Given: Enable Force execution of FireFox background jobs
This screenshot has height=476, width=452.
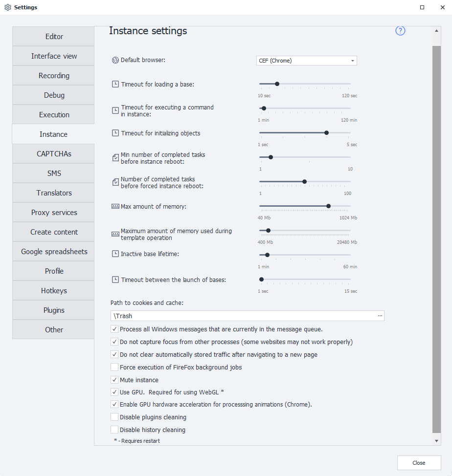Looking at the screenshot, I should tap(114, 367).
